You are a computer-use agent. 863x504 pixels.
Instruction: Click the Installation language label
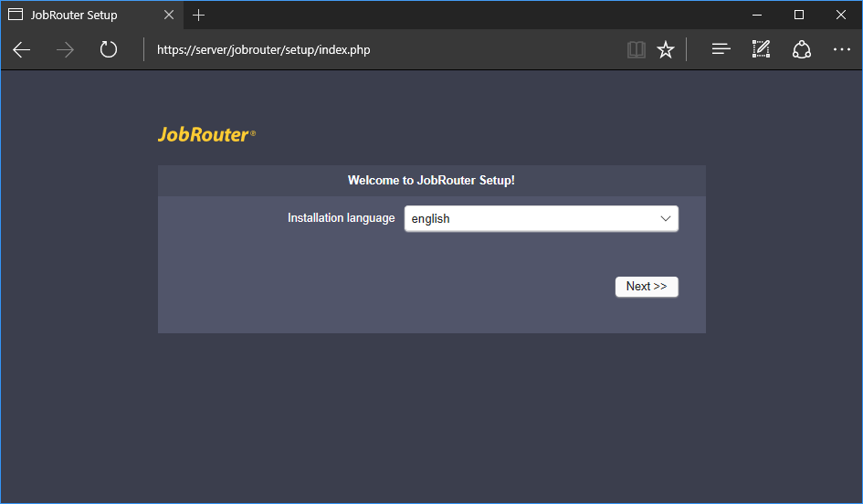[342, 218]
